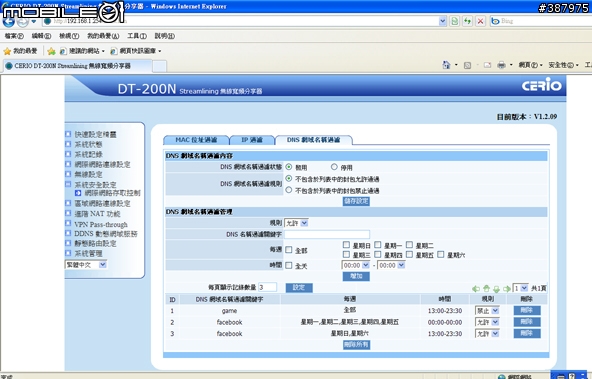Open the 檢視(V) menu
This screenshot has width=592, height=379.
(69, 36)
